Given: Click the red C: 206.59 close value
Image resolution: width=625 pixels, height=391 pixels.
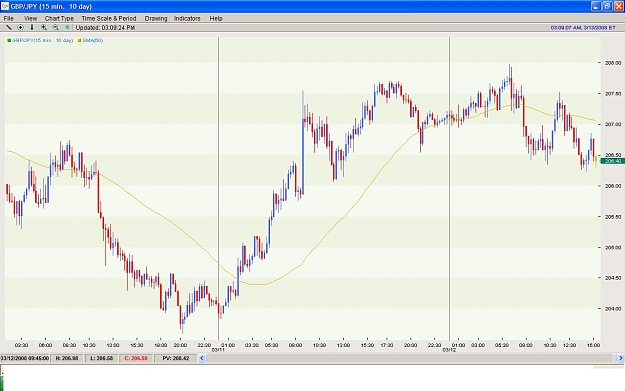Looking at the screenshot, I should (136, 358).
